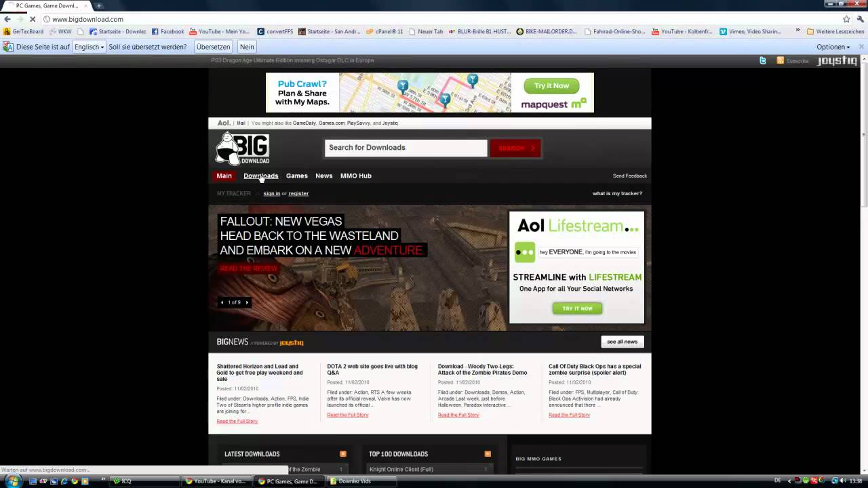The height and width of the screenshot is (488, 868).
Task: Bookmark the page with the star icon
Action: coord(846,19)
